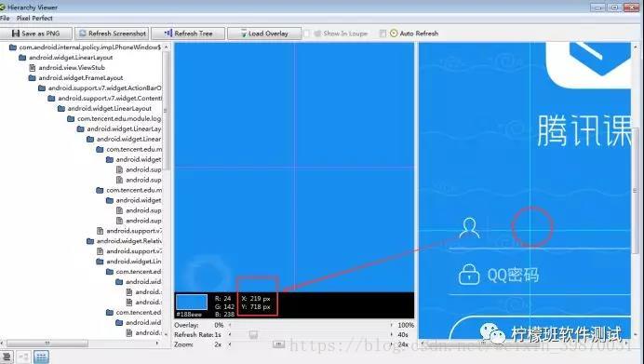Enable the Auto Refresh checkbox

[382, 34]
